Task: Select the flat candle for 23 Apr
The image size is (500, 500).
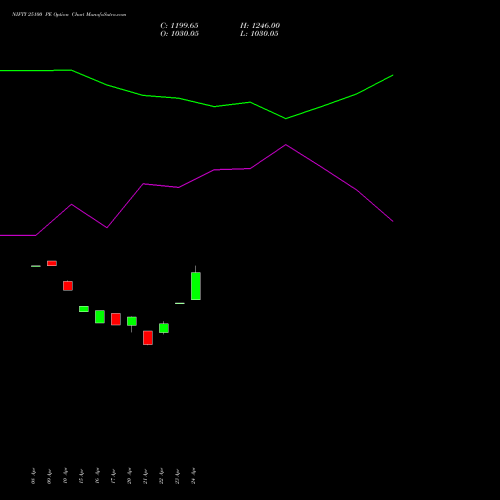Action: tap(180, 303)
